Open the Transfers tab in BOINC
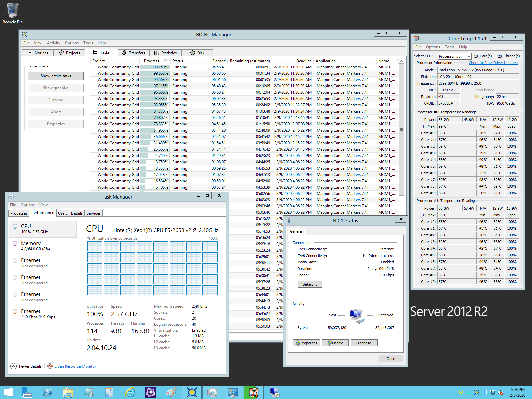This screenshot has width=532, height=399. click(x=133, y=53)
